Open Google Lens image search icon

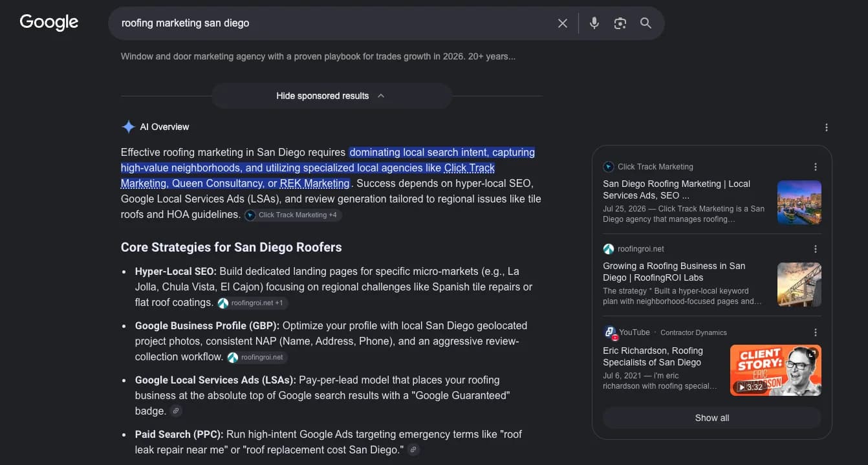click(620, 23)
